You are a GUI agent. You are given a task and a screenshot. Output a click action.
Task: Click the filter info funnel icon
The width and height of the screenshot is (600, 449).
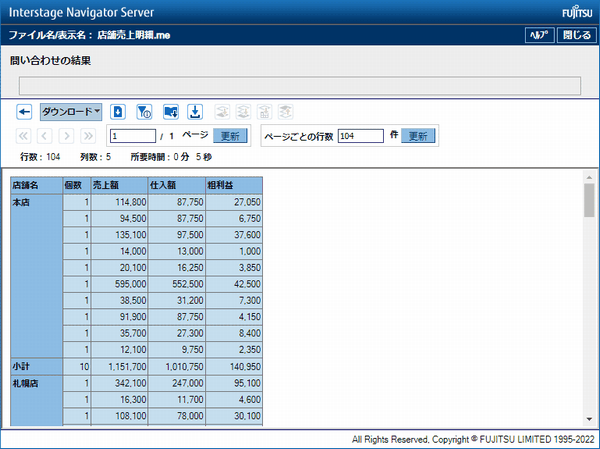tap(143, 112)
